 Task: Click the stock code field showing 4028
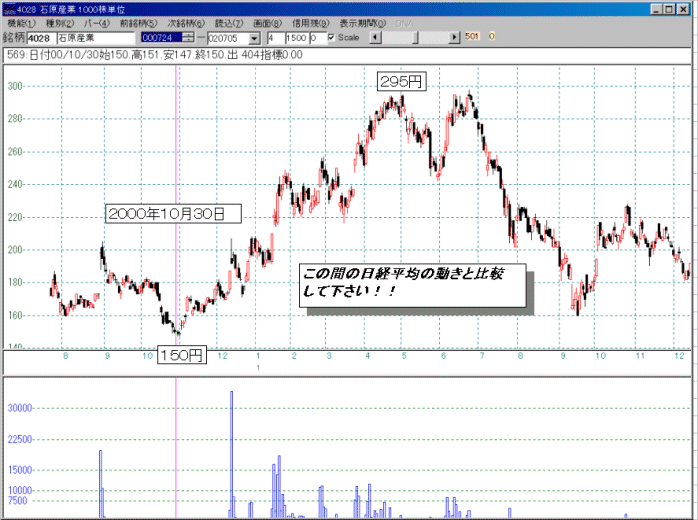click(39, 37)
